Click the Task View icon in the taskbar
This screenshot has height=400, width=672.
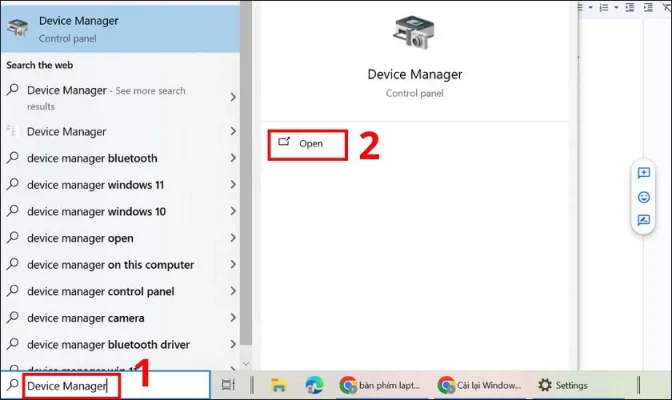(x=228, y=385)
